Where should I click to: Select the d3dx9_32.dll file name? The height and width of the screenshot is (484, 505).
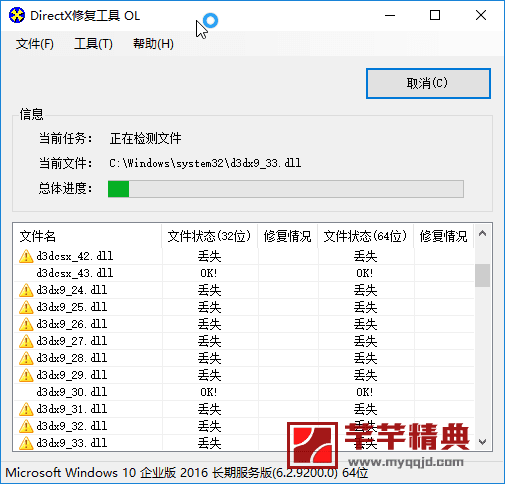coord(72,426)
